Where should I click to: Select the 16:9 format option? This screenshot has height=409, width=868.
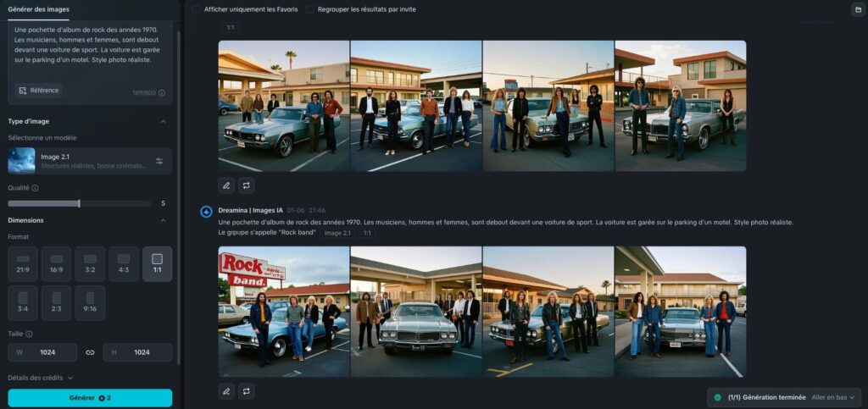pos(56,263)
